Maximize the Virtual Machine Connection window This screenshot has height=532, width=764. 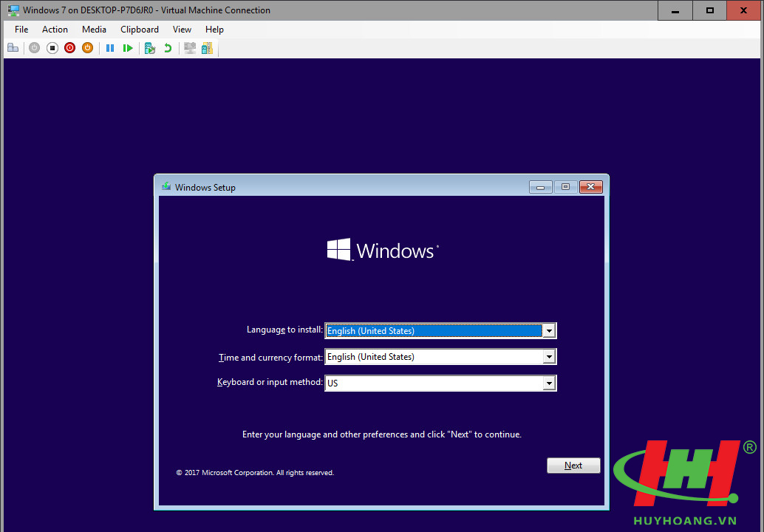[709, 10]
